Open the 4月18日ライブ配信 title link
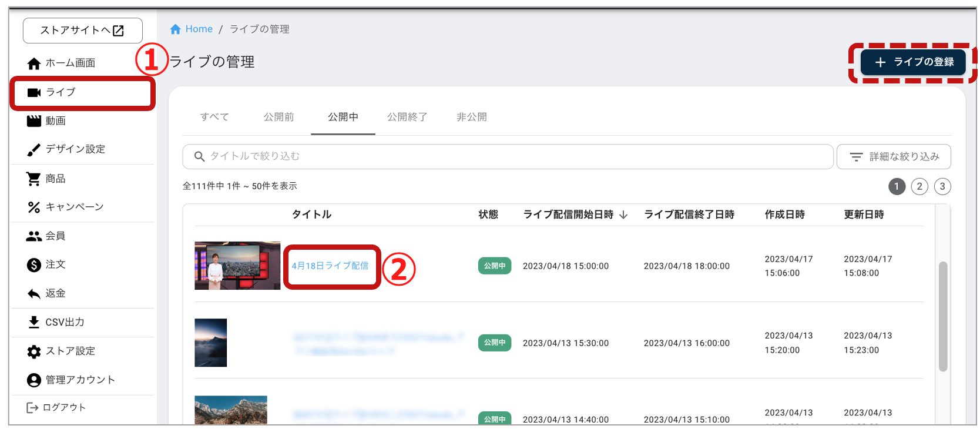This screenshot has height=429, width=980. tap(330, 266)
